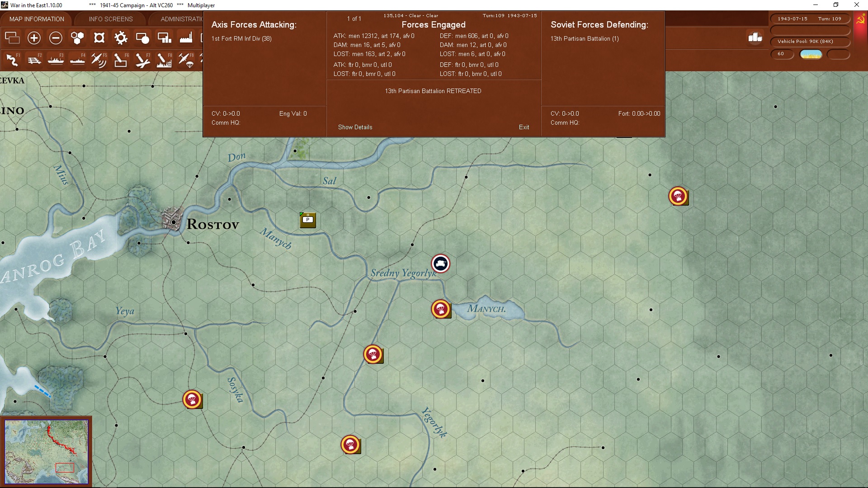
Task: Click the minimap thumbnail
Action: point(46,452)
